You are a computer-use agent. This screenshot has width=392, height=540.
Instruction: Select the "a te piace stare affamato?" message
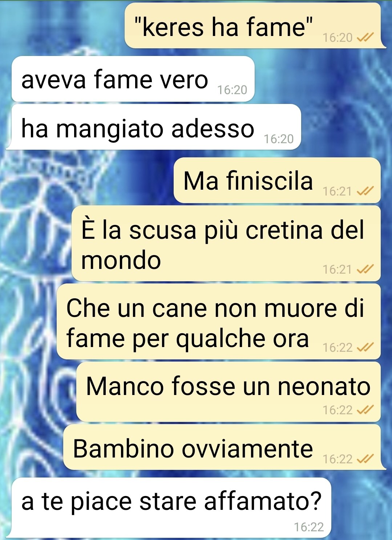point(169,508)
